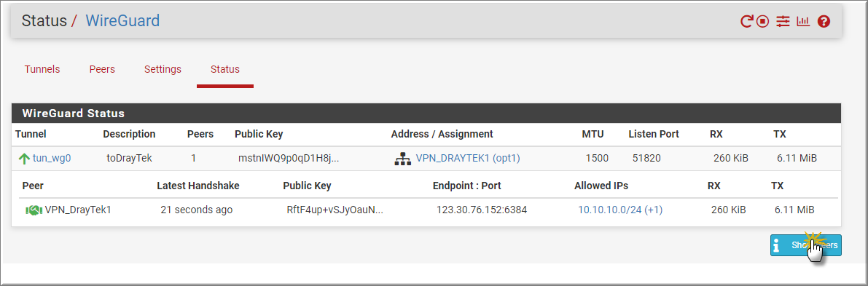Click the VPN_DrayTek1 peer name
The width and height of the screenshot is (868, 286).
[78, 210]
